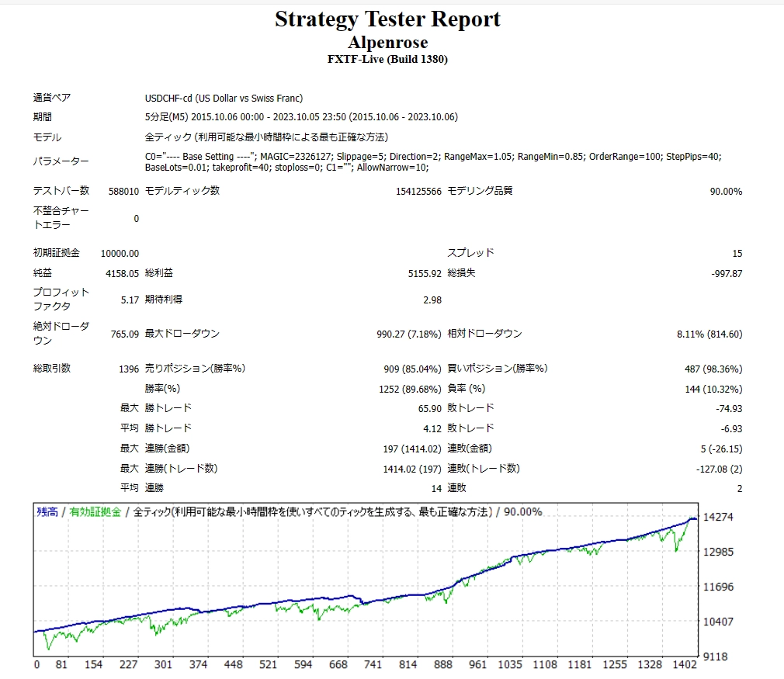
Task: Select the M5 test period date range
Action: coord(301,117)
